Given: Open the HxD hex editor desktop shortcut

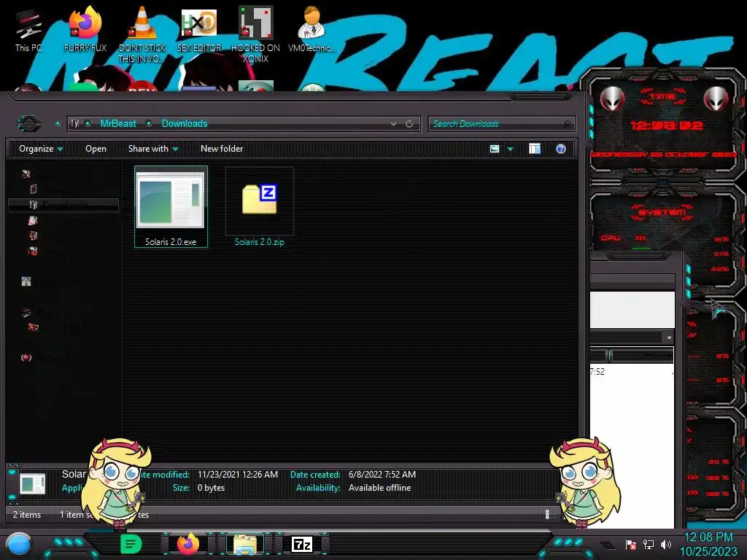Looking at the screenshot, I should 199,29.
